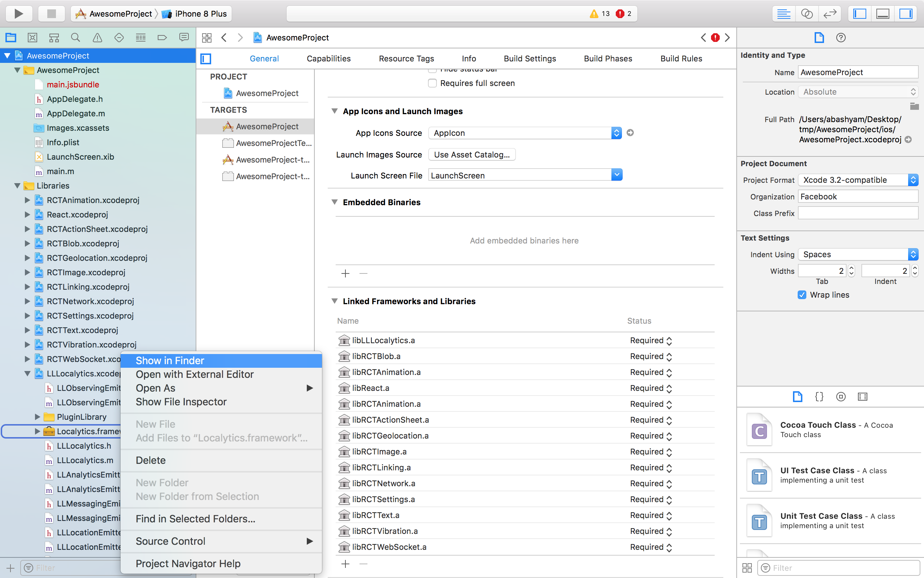Click Use Asset Catalog… button
Image resolution: width=924 pixels, height=578 pixels.
click(x=472, y=155)
